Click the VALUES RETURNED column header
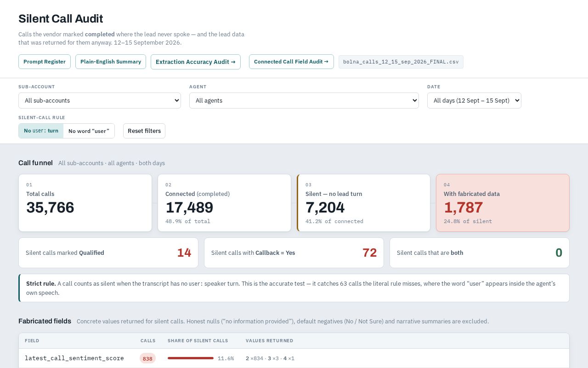The height and width of the screenshot is (368, 588). [x=269, y=341]
